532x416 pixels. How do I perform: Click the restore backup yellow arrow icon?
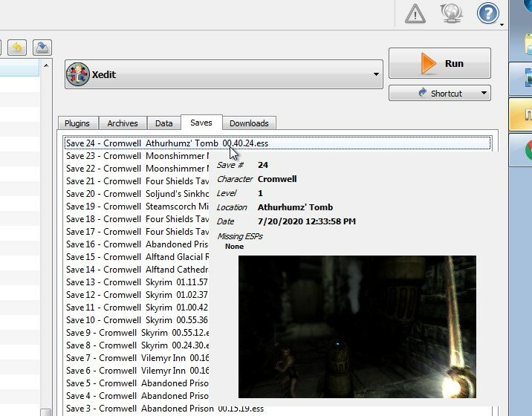coord(17,48)
